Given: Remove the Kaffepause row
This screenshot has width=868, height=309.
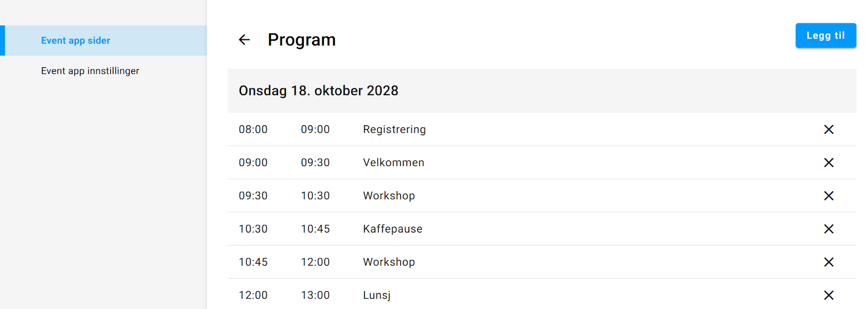Looking at the screenshot, I should click(828, 229).
